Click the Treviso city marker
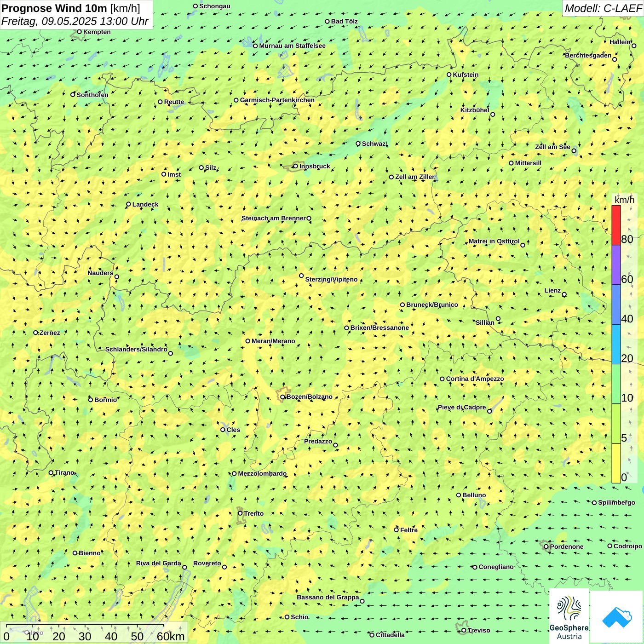This screenshot has height=644, width=644. point(464,630)
